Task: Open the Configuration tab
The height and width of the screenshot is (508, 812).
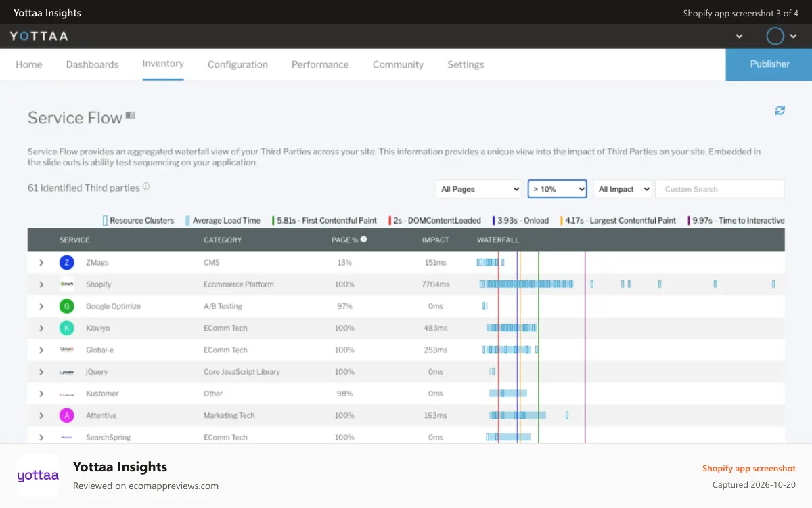Action: tap(238, 64)
